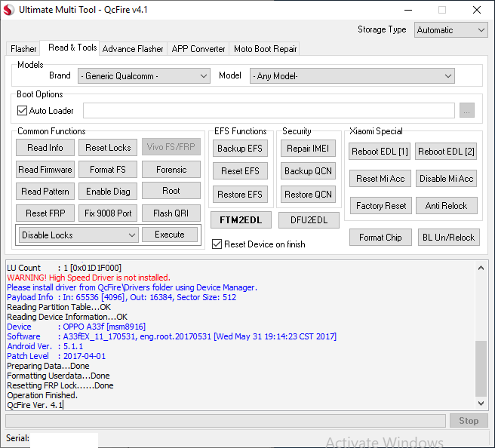Click the Backup EFS button

[x=240, y=149]
